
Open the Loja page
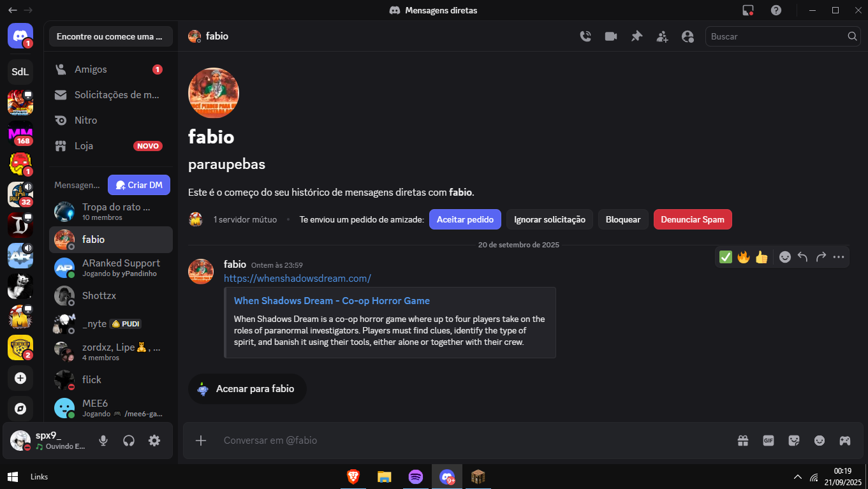click(x=111, y=146)
